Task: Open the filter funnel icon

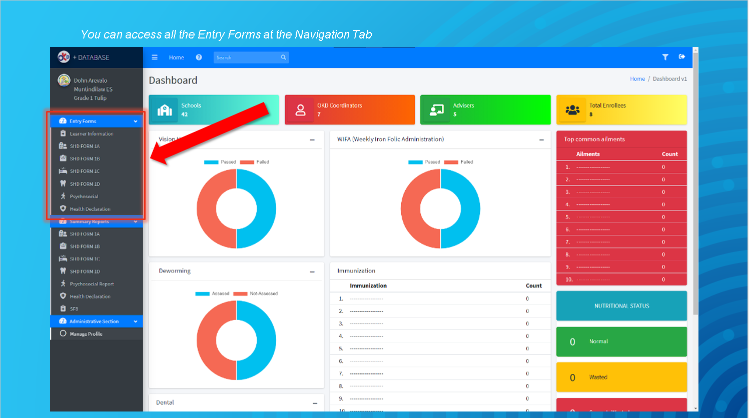Action: coord(666,58)
